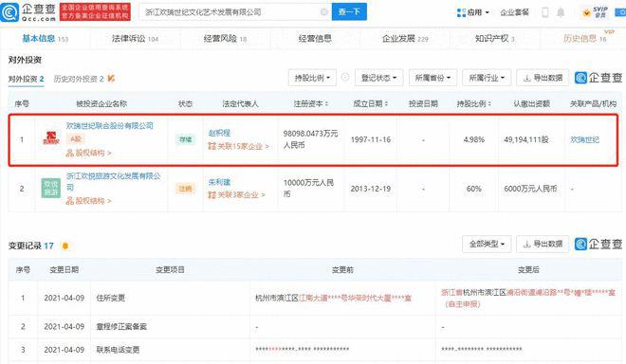Open the 持股比例 filter dropdown

312,78
